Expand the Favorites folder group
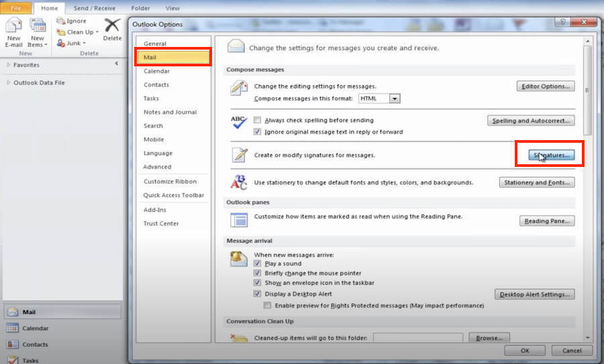This screenshot has width=604, height=364. (9, 64)
